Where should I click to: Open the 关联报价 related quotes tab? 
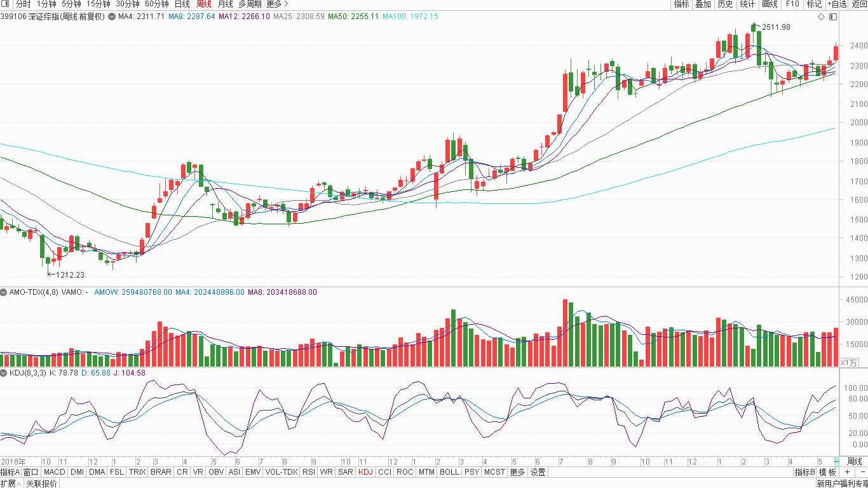tap(41, 484)
